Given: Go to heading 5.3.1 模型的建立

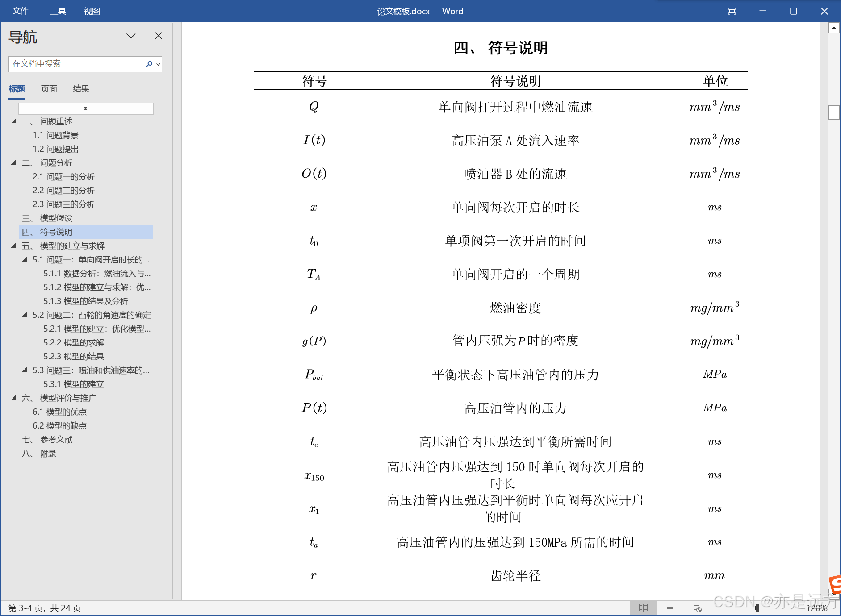Looking at the screenshot, I should pos(74,384).
